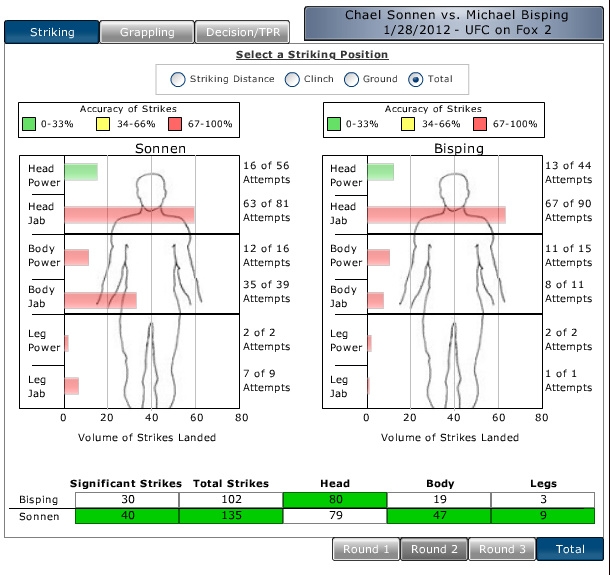Show Round 1 statistics
The image size is (610, 575).
(366, 549)
